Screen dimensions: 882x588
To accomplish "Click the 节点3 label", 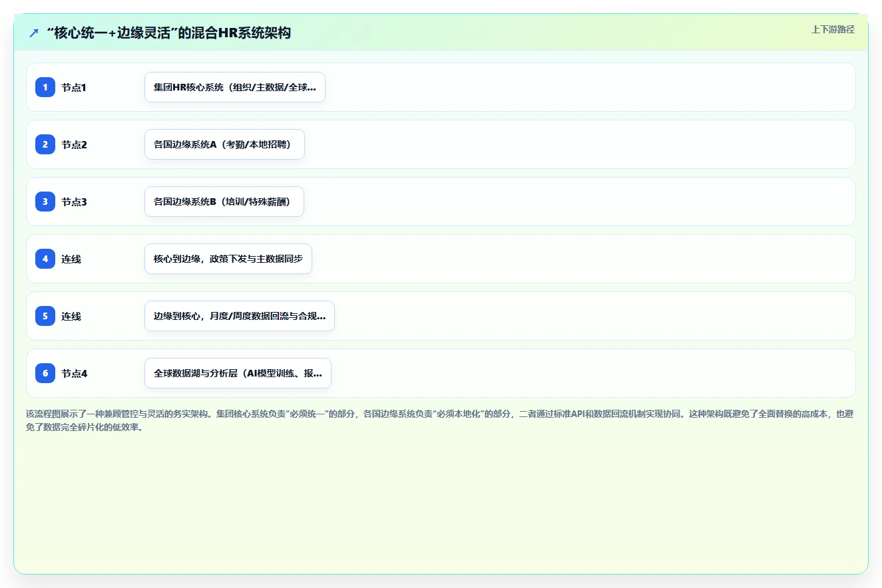I will [x=75, y=202].
